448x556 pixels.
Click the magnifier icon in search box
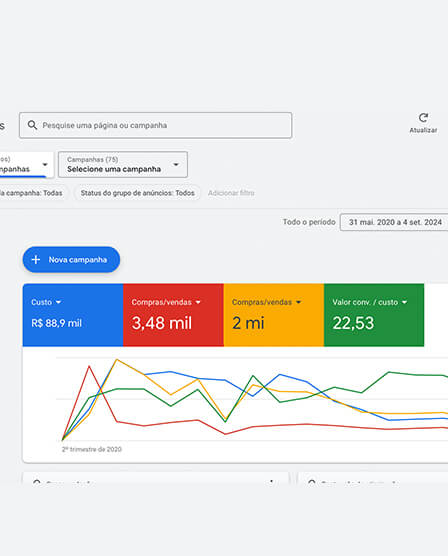click(32, 125)
